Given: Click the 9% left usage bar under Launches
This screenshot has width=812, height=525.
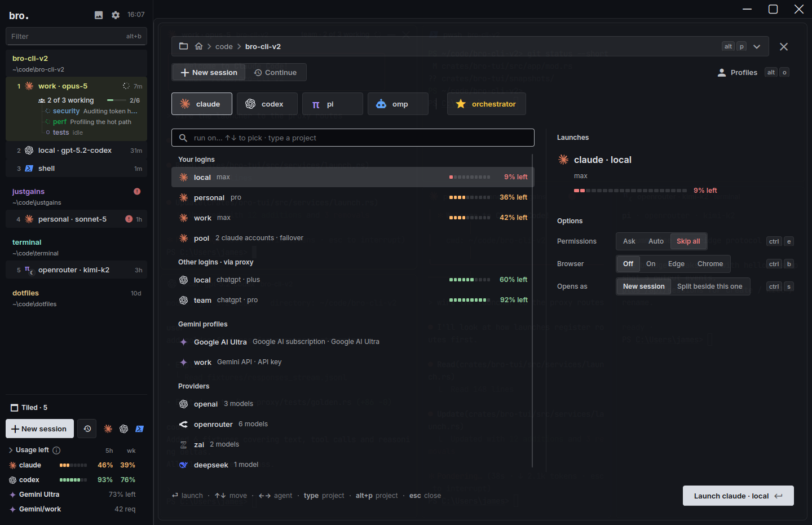Looking at the screenshot, I should click(630, 191).
